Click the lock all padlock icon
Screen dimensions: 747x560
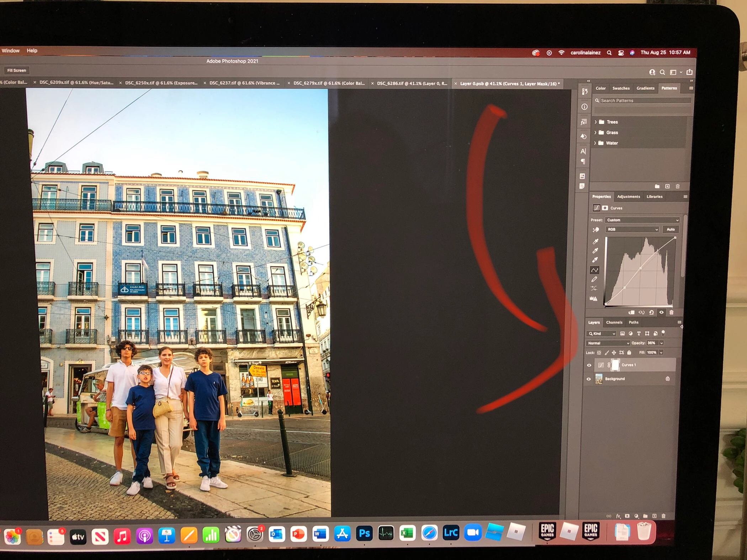tap(629, 353)
